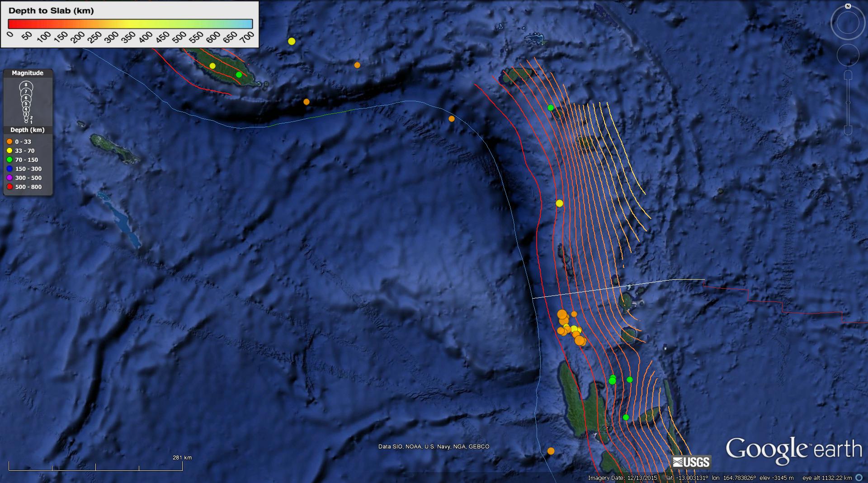The width and height of the screenshot is (868, 483).
Task: Click the look-around joystick inside compass ring
Action: click(x=848, y=23)
